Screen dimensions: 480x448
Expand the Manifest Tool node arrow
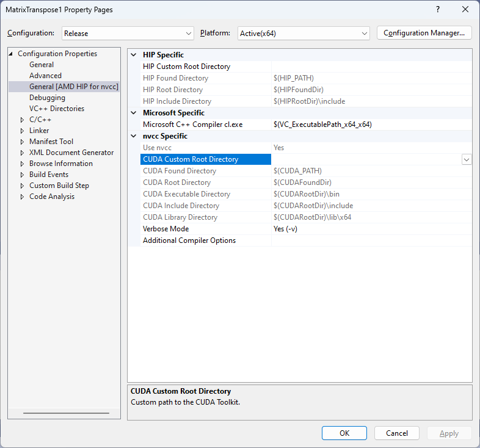(23, 142)
